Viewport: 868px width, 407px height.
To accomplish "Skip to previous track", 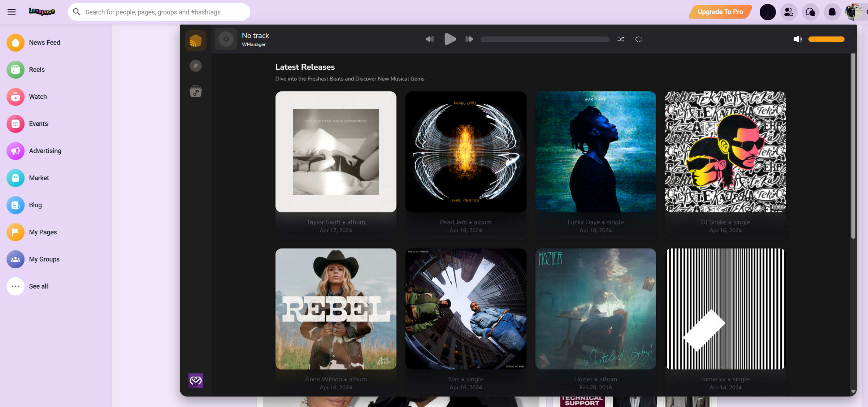I will click(430, 39).
